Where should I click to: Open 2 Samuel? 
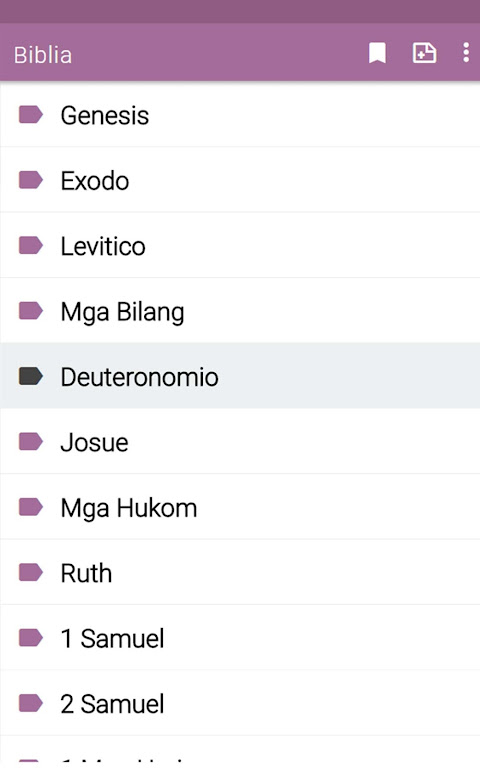[240, 703]
